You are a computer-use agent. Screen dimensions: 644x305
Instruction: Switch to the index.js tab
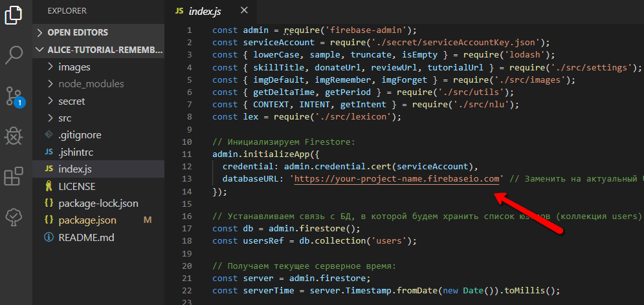pyautogui.click(x=211, y=11)
